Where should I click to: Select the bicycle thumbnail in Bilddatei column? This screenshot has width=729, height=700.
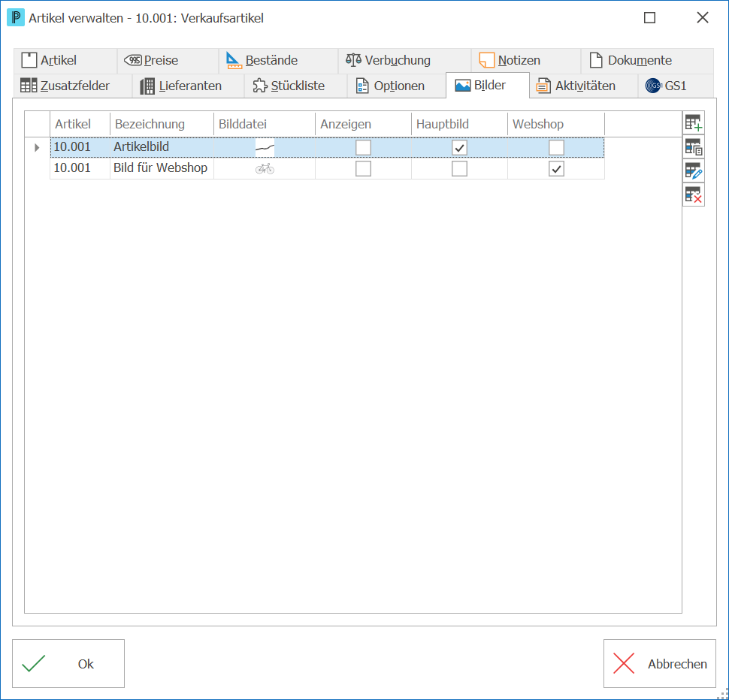[265, 169]
